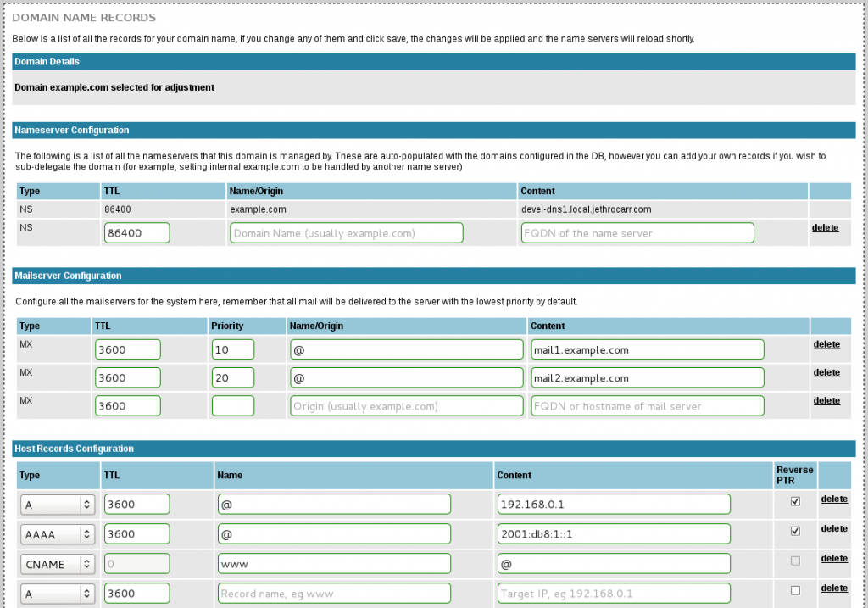Select the mail2.example.com content field

(x=648, y=377)
